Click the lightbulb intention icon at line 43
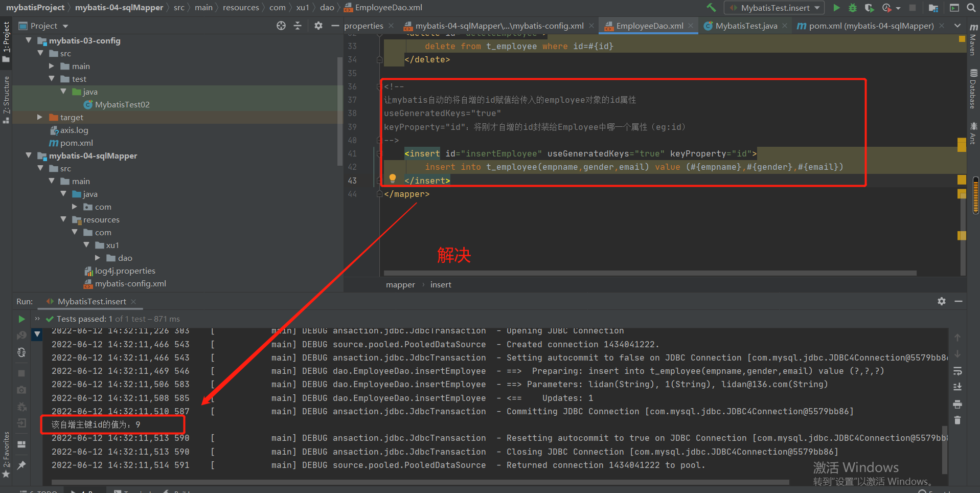The width and height of the screenshot is (980, 493). pos(393,178)
